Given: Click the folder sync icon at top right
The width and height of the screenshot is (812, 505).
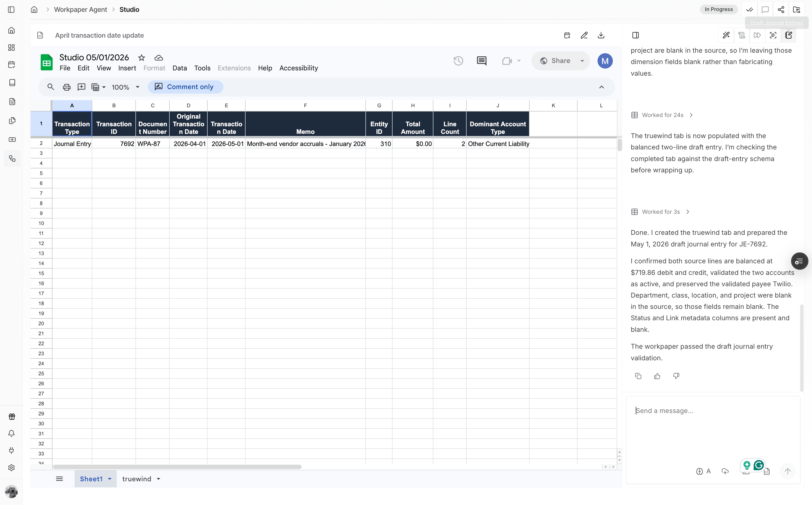Looking at the screenshot, I should click(796, 10).
